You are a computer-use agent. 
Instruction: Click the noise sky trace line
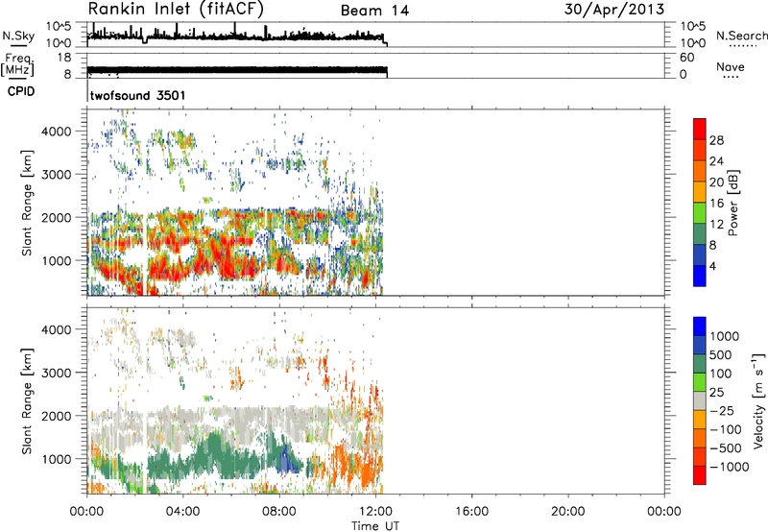click(235, 36)
